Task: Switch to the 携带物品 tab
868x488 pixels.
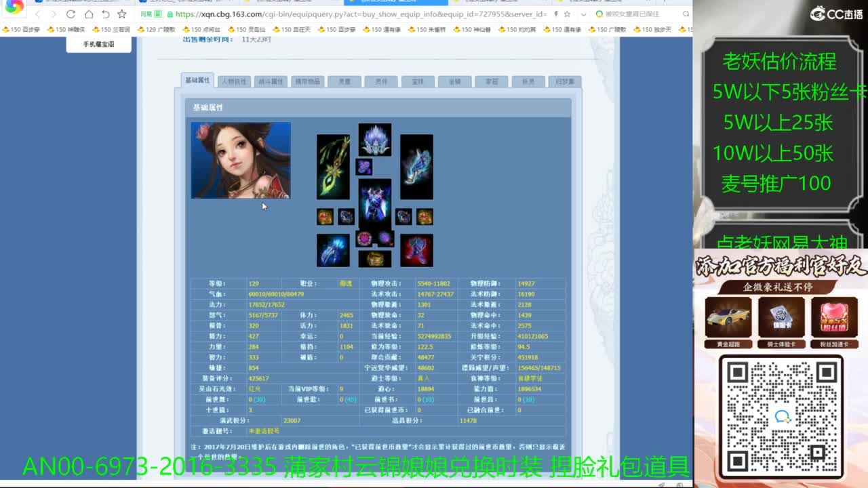Action: coord(307,81)
